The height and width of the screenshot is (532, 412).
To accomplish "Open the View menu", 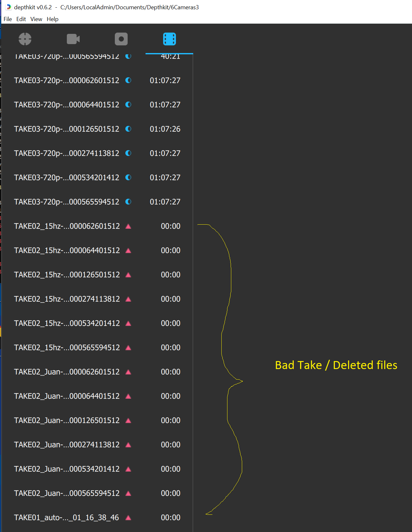I will point(36,19).
